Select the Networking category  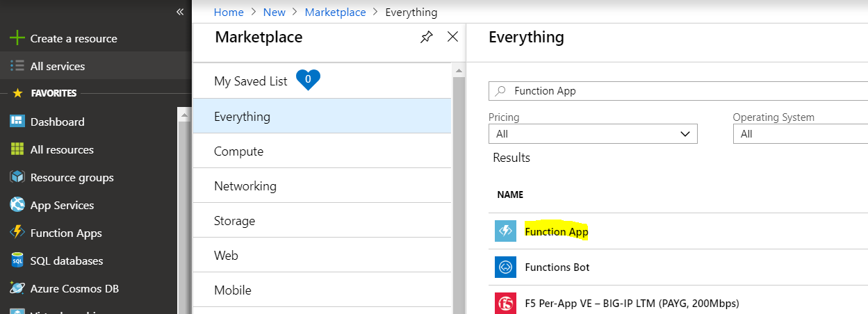pyautogui.click(x=322, y=185)
